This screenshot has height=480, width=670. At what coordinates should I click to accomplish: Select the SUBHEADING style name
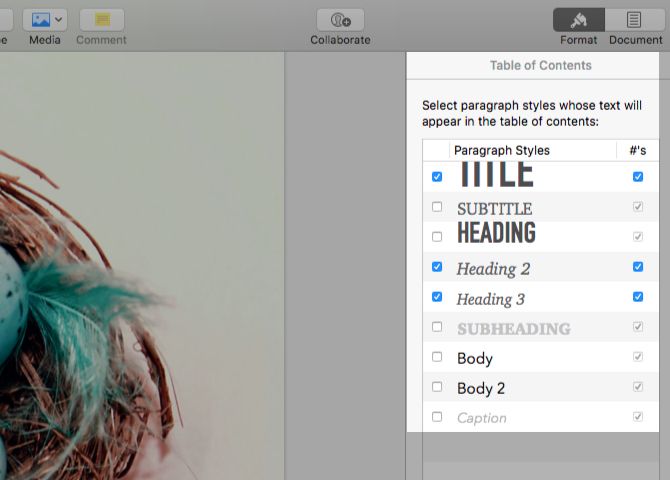point(514,329)
